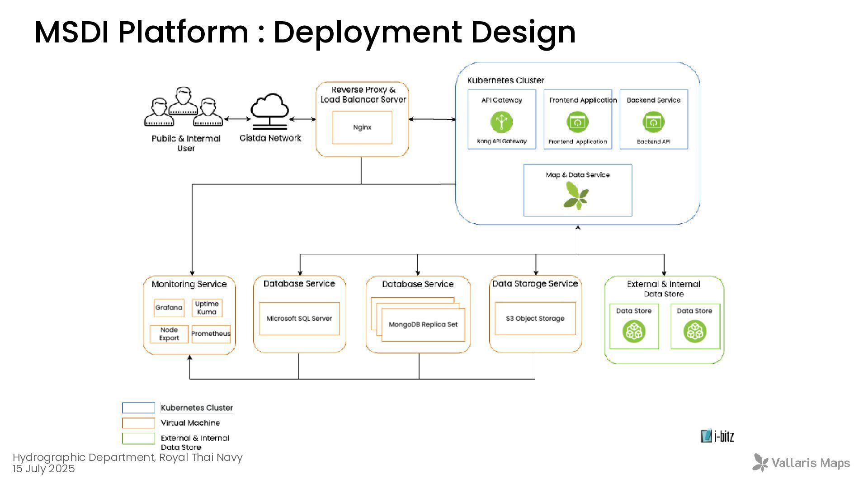
Task: Click the blue Kubernetes Cluster legend swatch
Action: (x=138, y=408)
